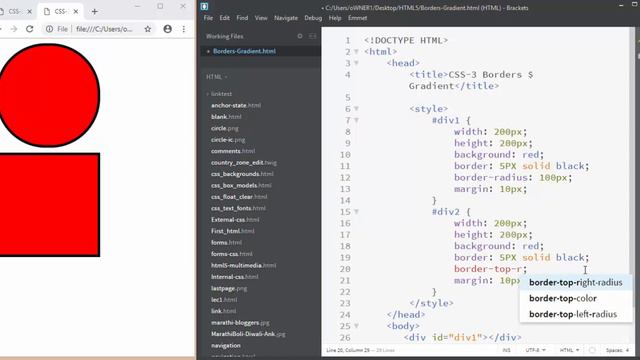
Task: Open the Emmet menu
Action: click(358, 18)
